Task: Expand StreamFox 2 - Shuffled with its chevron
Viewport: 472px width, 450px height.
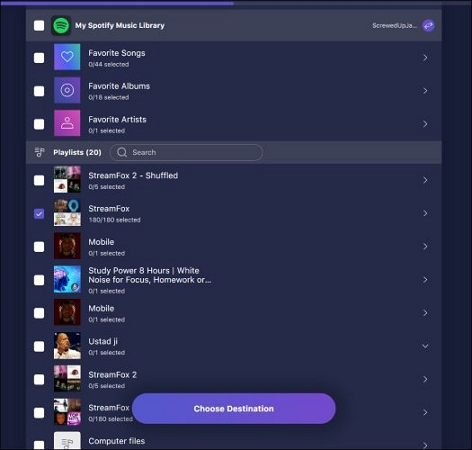Action: point(425,180)
